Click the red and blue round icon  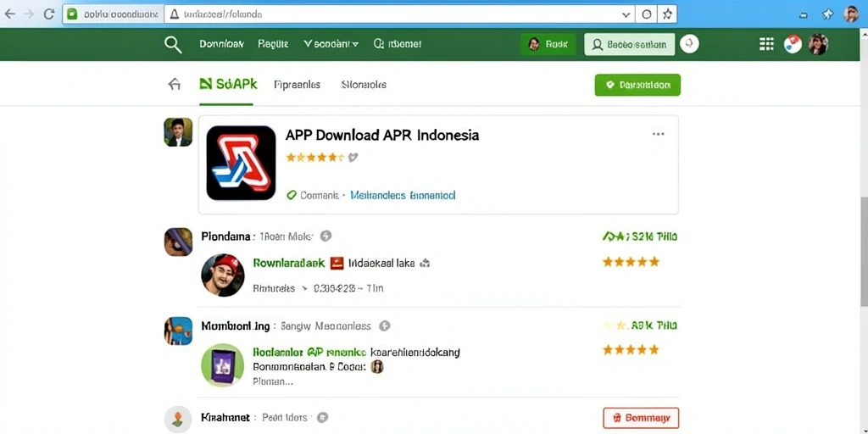point(793,44)
